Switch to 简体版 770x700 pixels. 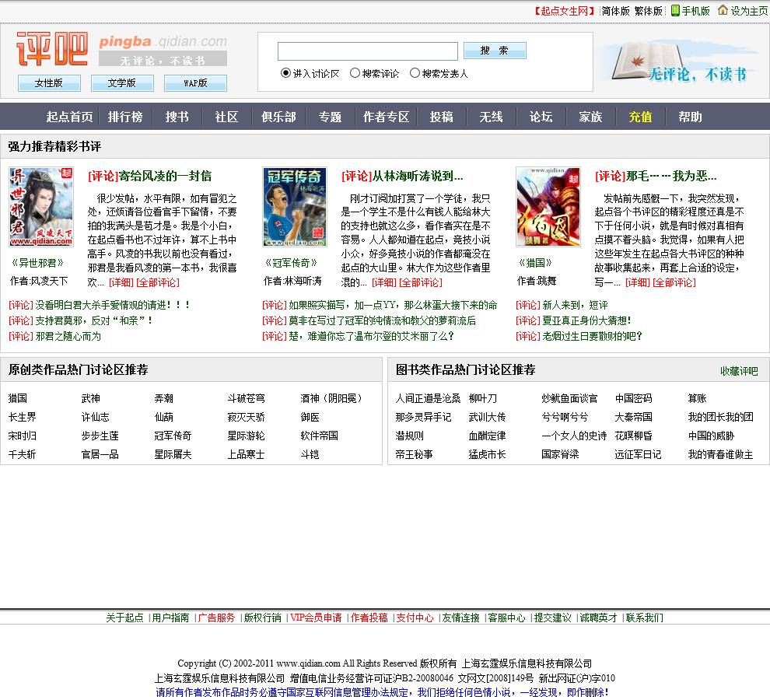[616, 11]
